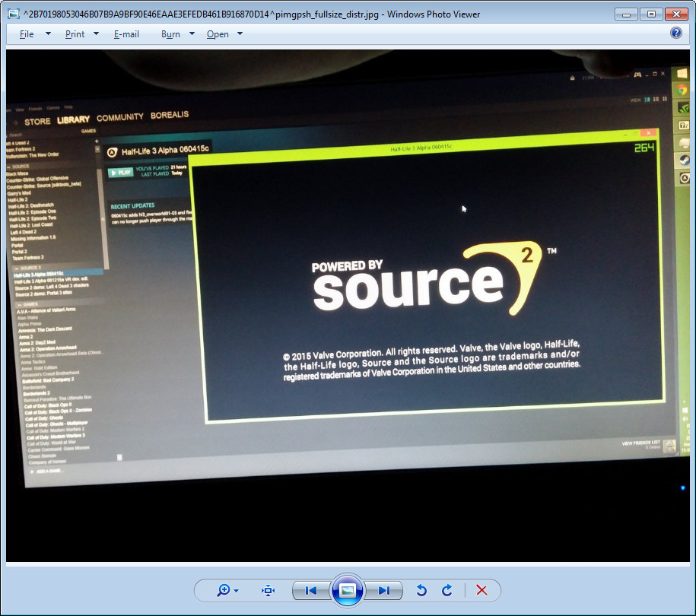Go to the previous photo
The width and height of the screenshot is (696, 616).
click(310, 590)
